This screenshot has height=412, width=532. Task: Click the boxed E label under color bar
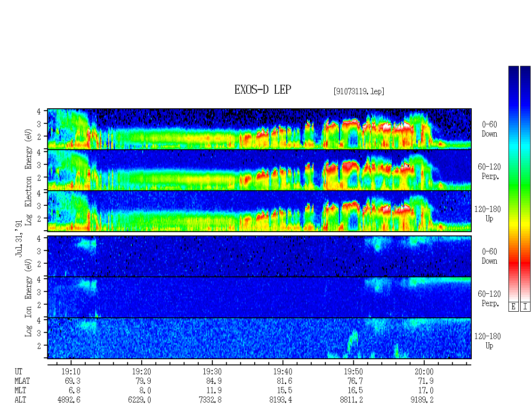pos(513,307)
